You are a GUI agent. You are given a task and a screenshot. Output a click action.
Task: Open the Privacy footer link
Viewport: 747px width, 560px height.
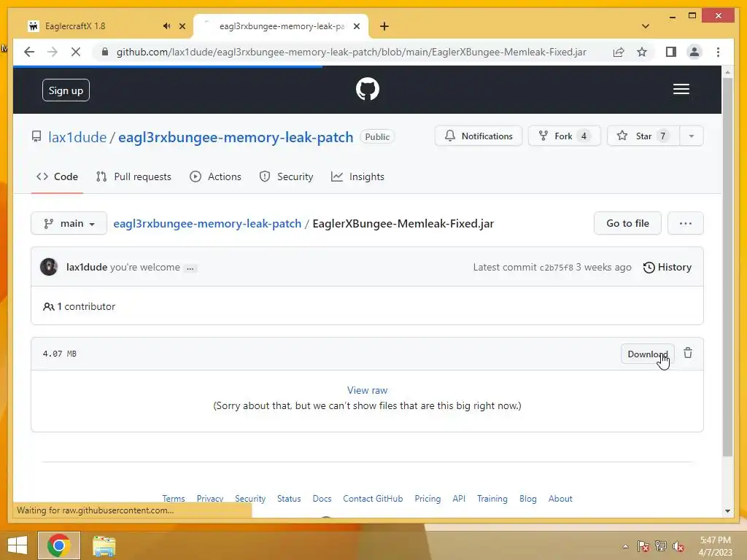[x=210, y=499]
